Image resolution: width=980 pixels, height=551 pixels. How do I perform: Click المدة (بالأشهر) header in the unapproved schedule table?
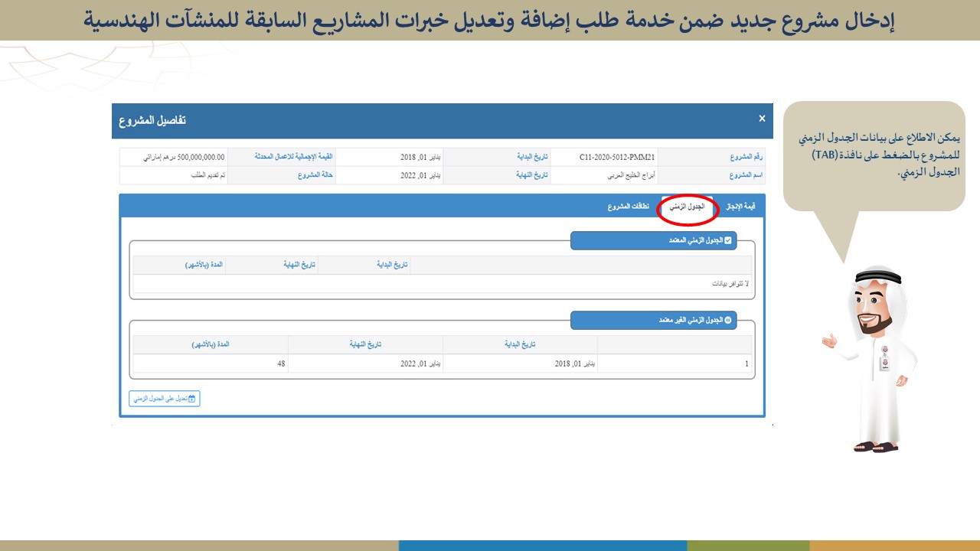[x=211, y=344]
